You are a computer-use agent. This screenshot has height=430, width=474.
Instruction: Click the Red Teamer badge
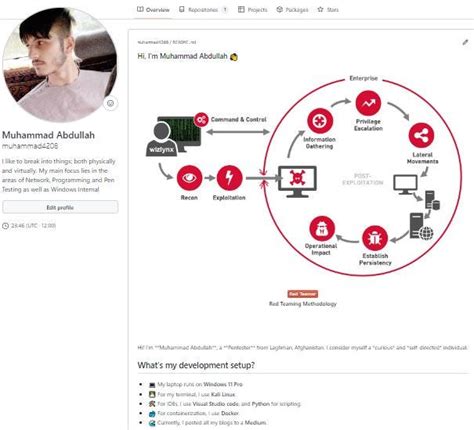coord(303,294)
